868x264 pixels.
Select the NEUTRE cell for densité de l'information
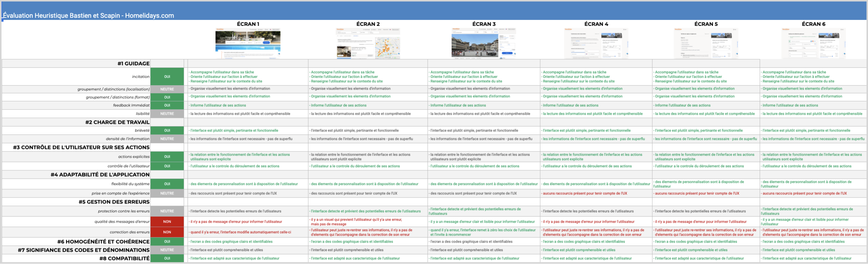click(167, 139)
